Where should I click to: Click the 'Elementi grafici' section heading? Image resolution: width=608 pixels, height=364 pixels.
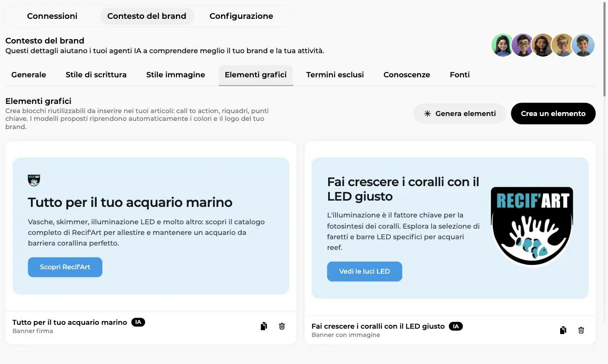pyautogui.click(x=38, y=101)
